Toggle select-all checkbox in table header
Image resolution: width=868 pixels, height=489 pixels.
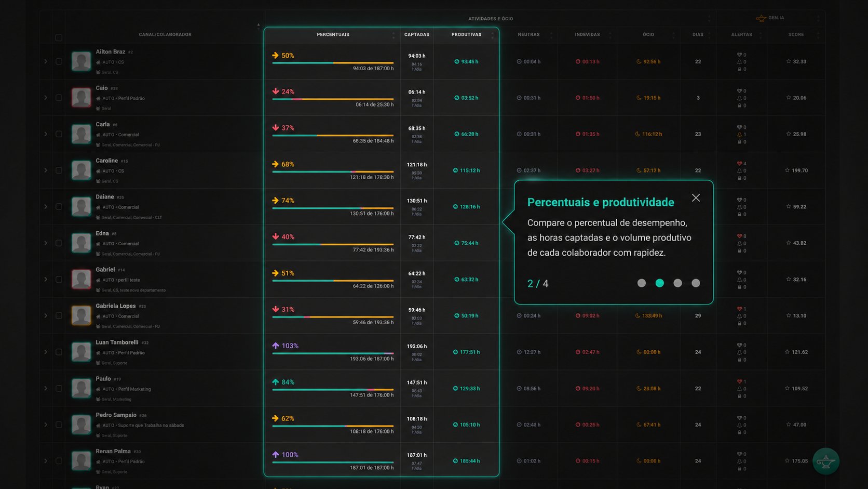59,37
